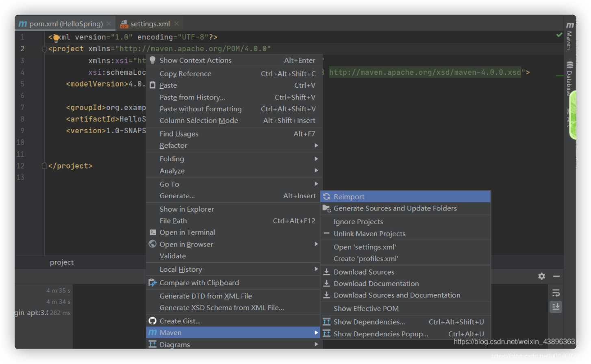Click the Download Documentation arrow icon
The image size is (591, 364).
(326, 284)
